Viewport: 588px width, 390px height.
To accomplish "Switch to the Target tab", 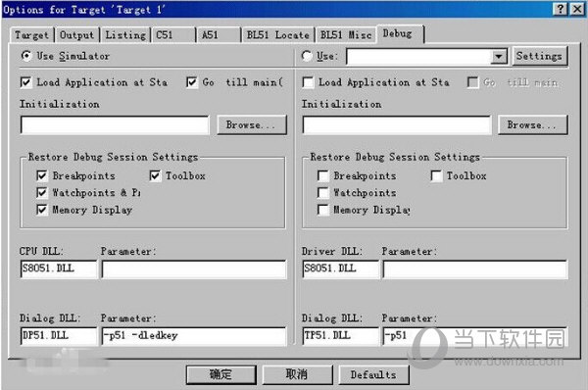I will click(32, 35).
